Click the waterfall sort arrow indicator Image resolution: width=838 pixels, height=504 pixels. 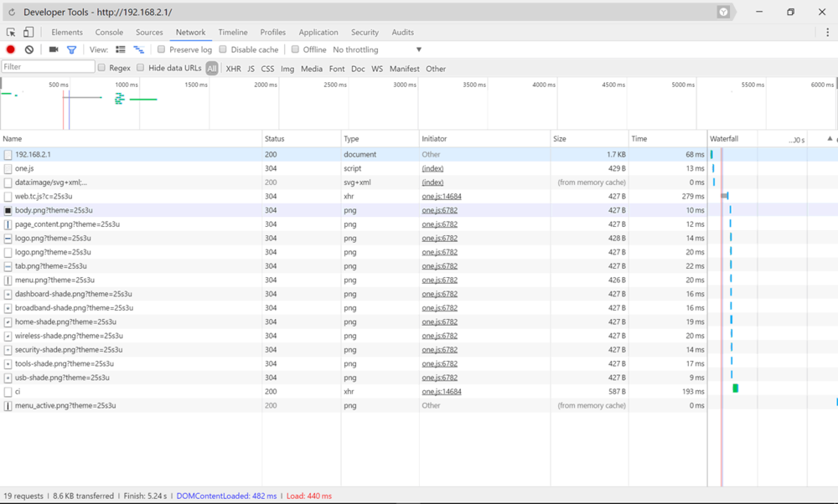pyautogui.click(x=830, y=138)
